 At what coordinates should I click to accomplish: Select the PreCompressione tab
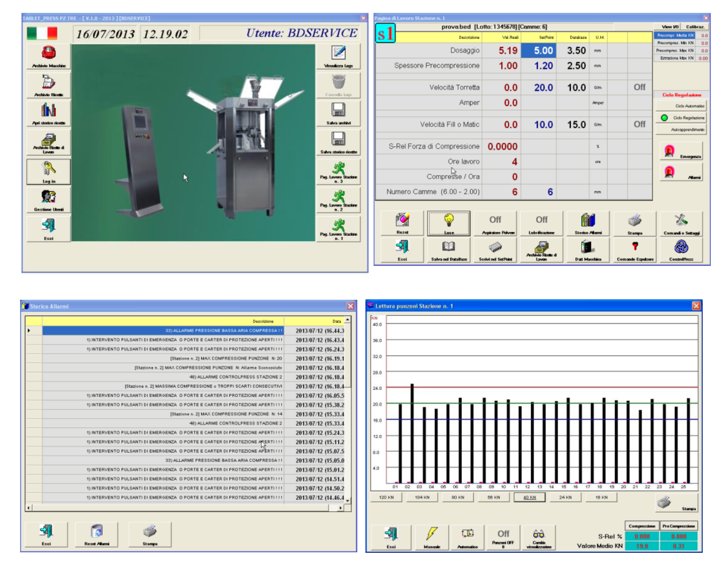pyautogui.click(x=678, y=526)
